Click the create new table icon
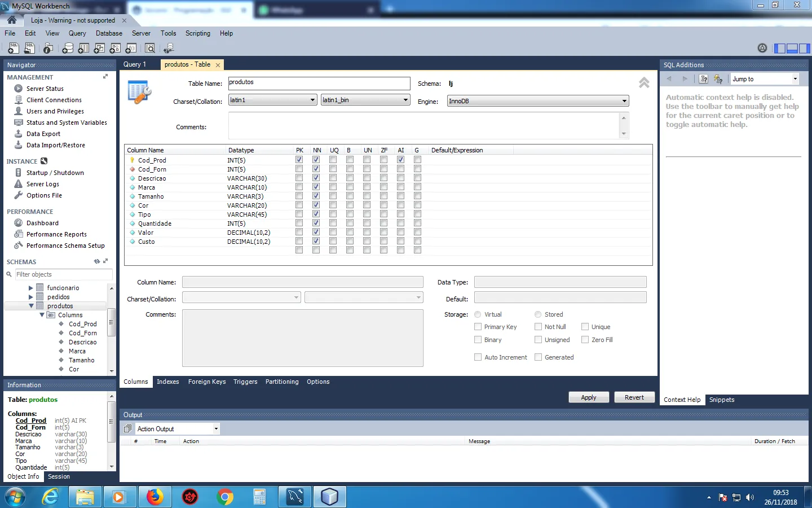Image resolution: width=812 pixels, height=508 pixels. click(x=83, y=49)
